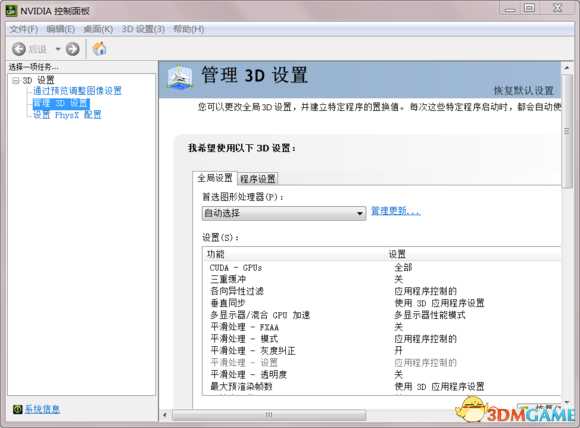Click the horizontal scrollbar thumb
580x428 pixels.
(269, 415)
